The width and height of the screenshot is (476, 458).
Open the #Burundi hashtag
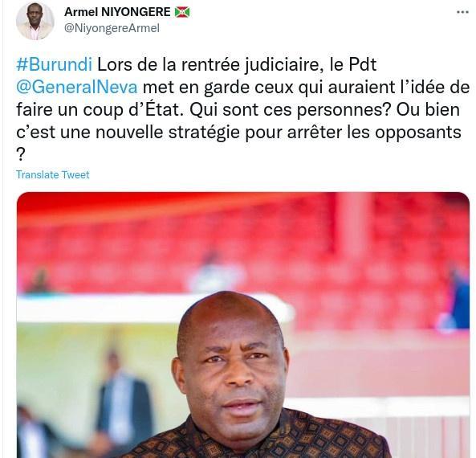55,64
